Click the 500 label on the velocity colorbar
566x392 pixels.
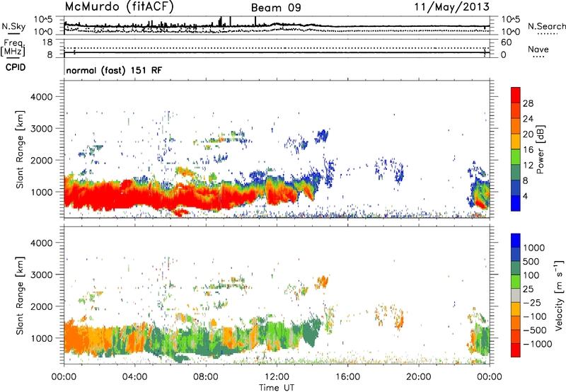tap(531, 262)
